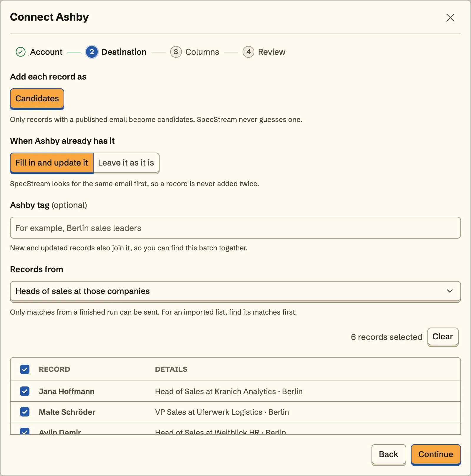Viewport: 471px width, 476px height.
Task: Click "VP Sales at Uferwerk Logistics · Berlin"
Action: tap(222, 412)
